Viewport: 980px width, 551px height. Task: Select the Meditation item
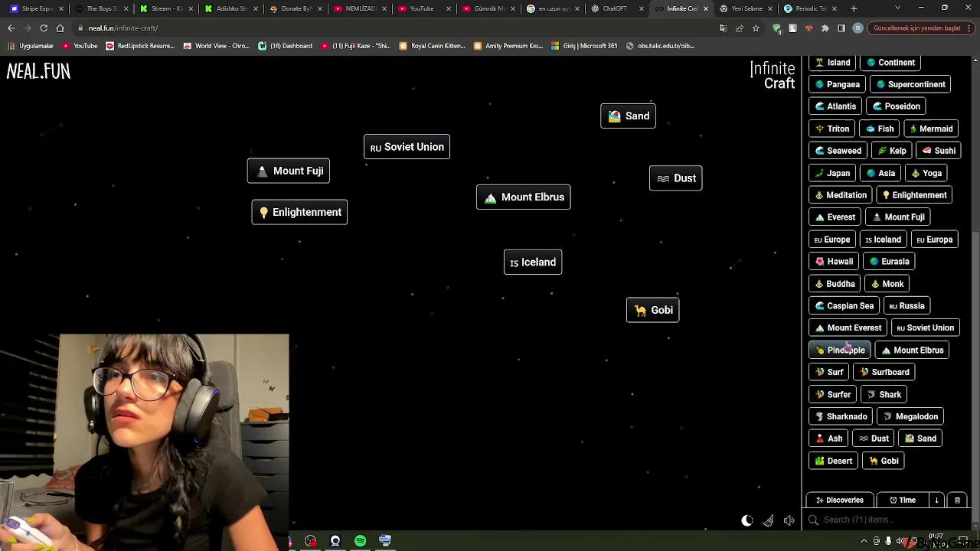841,195
